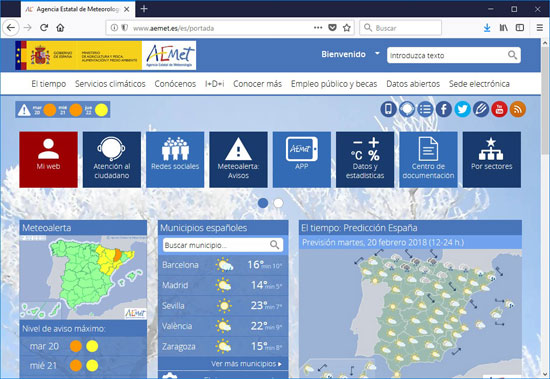Open AEMET YouTube channel icon
This screenshot has width=550, height=379.
499,109
